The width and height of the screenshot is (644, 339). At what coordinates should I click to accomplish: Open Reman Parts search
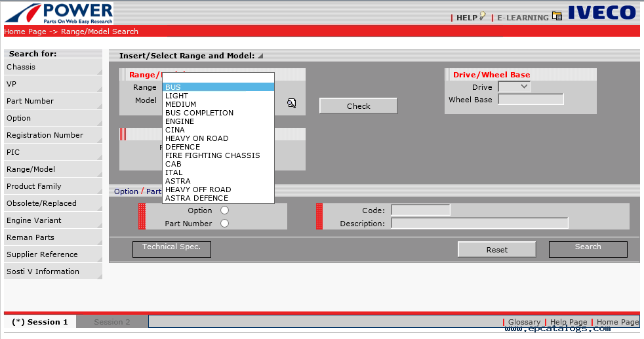[x=53, y=237]
